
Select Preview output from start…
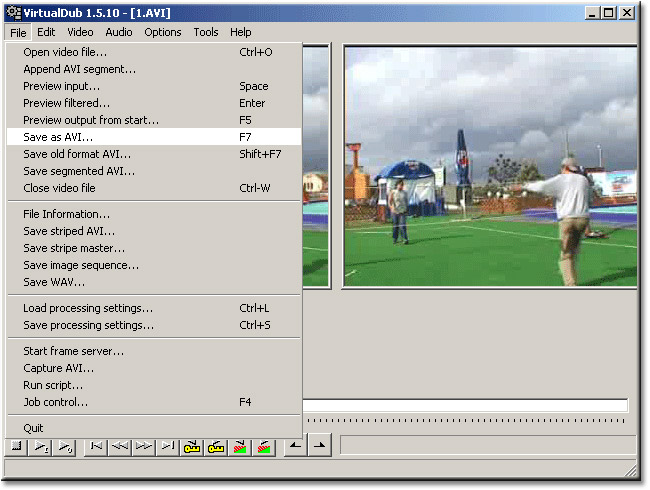(x=154, y=120)
